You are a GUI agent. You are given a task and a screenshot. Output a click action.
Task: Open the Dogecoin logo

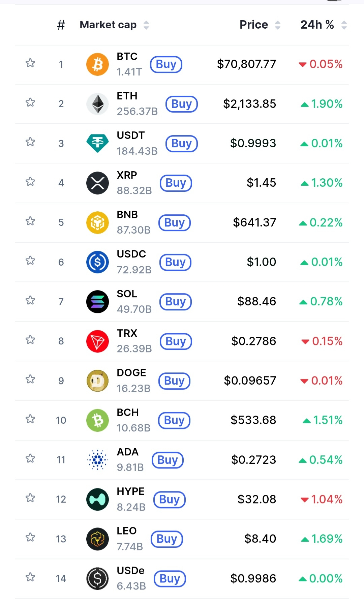pos(97,381)
